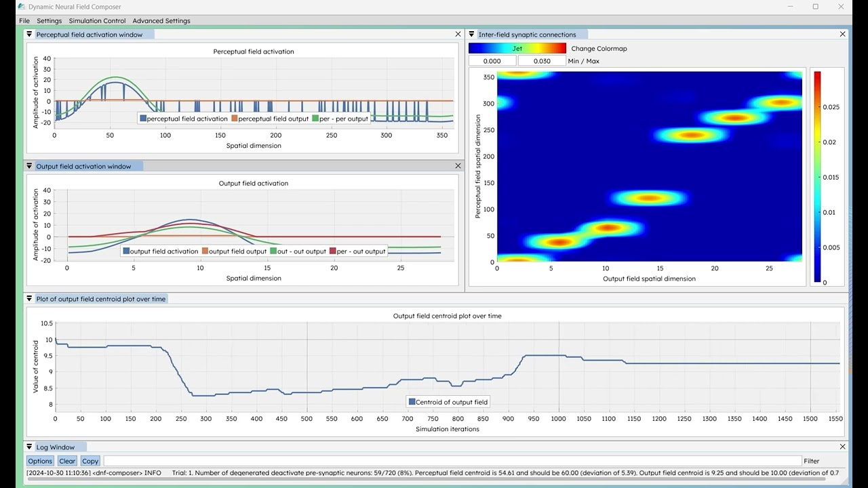The image size is (868, 488).
Task: Click the colormap maximum value field
Action: [542, 61]
